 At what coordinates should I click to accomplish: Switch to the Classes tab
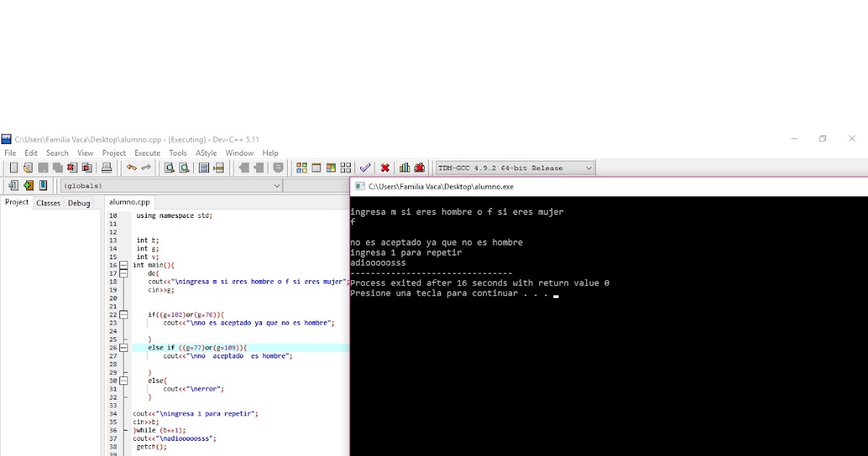pos(48,203)
